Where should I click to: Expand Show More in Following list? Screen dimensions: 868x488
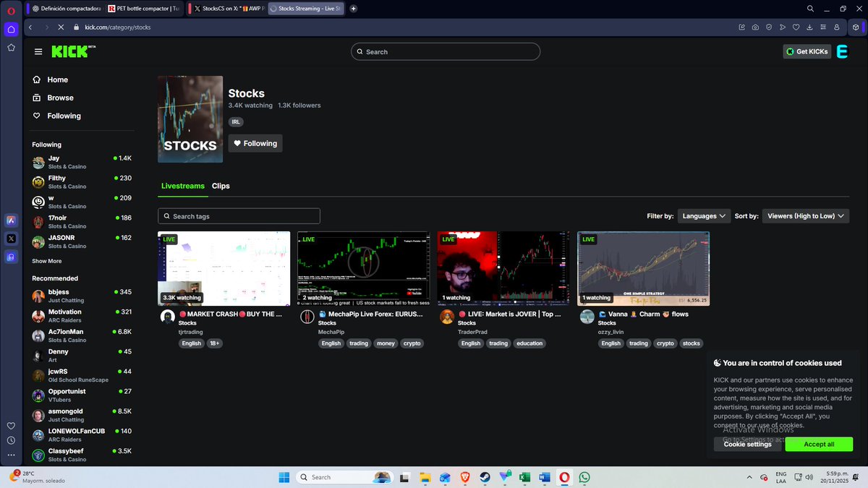click(x=47, y=261)
